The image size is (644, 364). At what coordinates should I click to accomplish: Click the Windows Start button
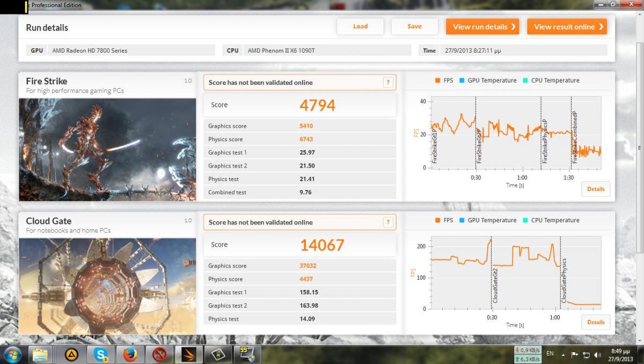[x=12, y=354]
